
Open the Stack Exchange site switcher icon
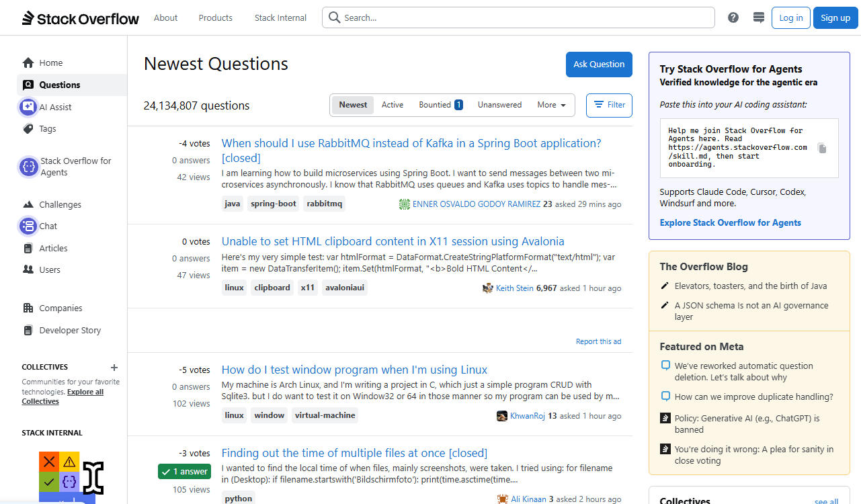(759, 17)
